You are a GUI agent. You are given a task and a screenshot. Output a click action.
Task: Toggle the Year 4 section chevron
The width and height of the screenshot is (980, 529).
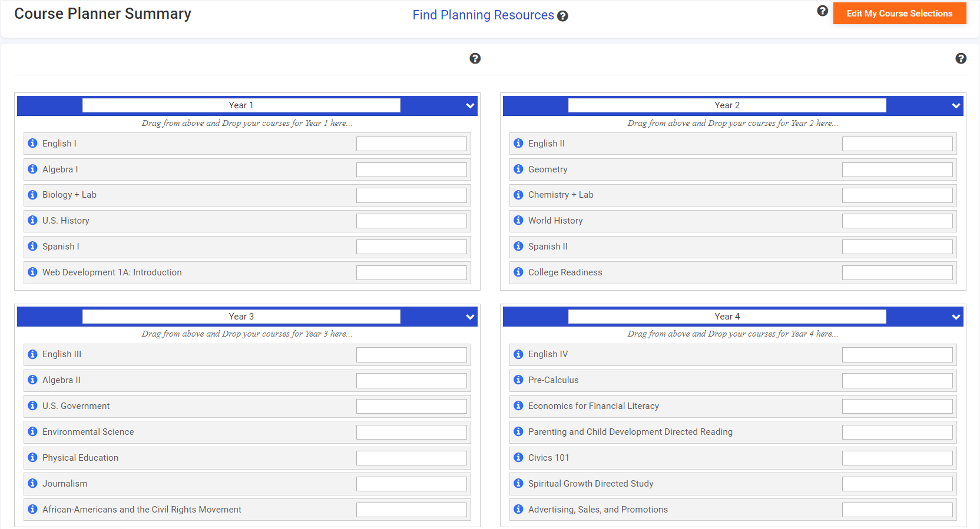coord(956,317)
